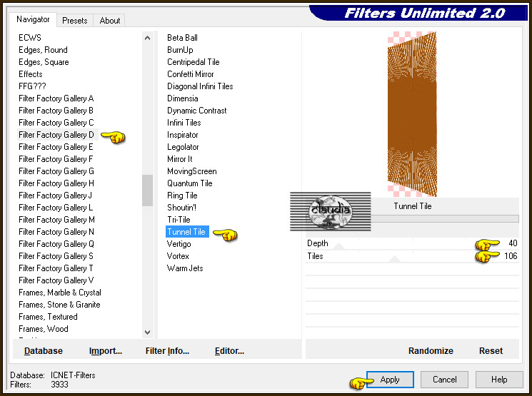Randomize the filter settings

click(431, 351)
